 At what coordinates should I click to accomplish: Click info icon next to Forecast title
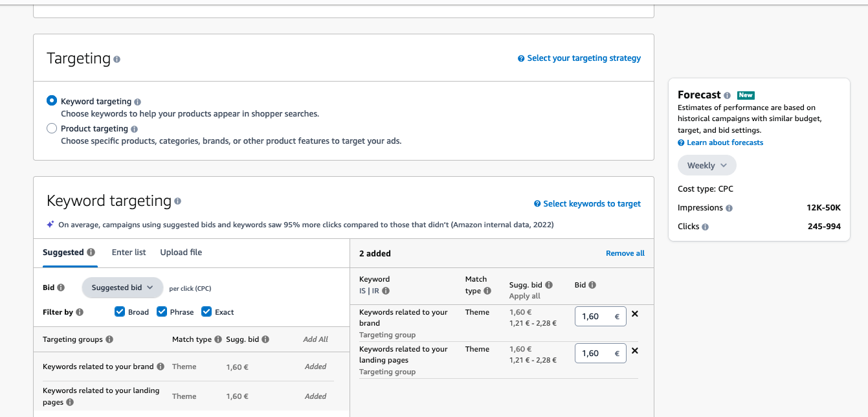pyautogui.click(x=728, y=95)
